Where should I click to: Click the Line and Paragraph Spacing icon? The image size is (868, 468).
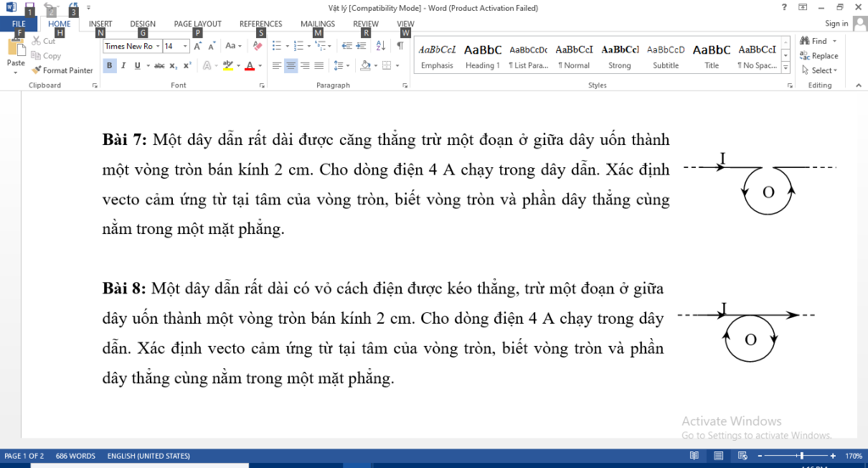click(x=339, y=65)
